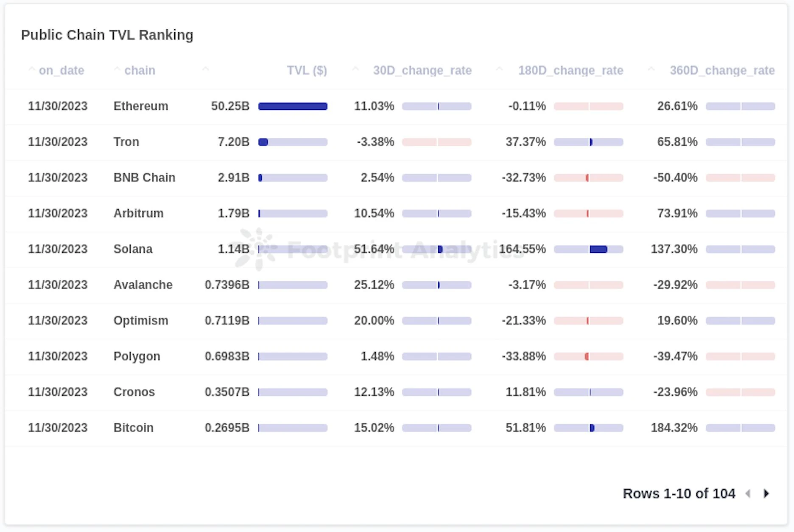Click Ethereum's TVL bar indicator
794x532 pixels.
click(293, 106)
